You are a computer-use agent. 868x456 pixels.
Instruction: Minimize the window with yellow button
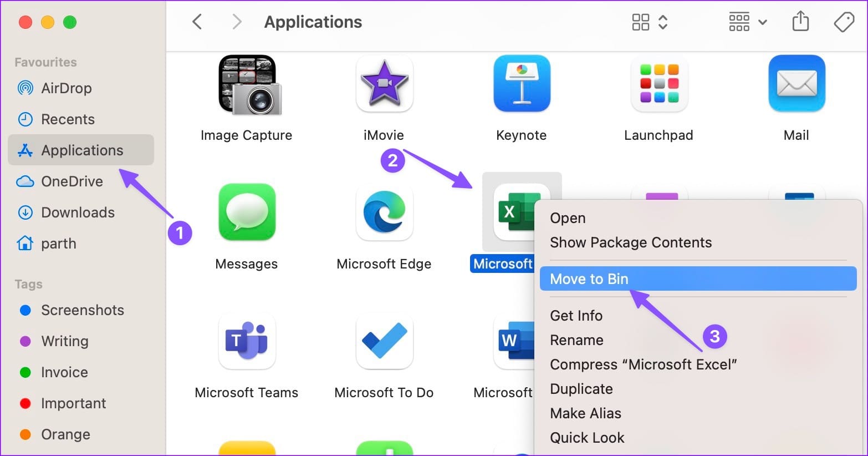click(x=48, y=22)
